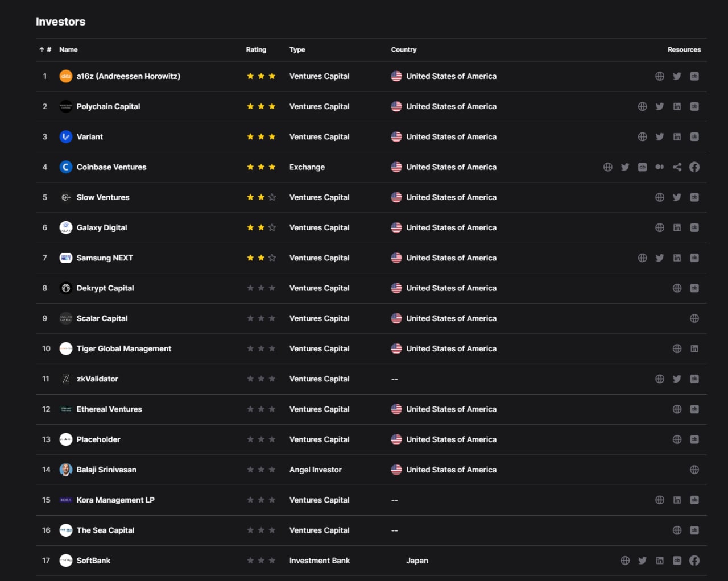The image size is (728, 581).
Task: Open SoftBank LinkedIn icon
Action: pyautogui.click(x=660, y=561)
